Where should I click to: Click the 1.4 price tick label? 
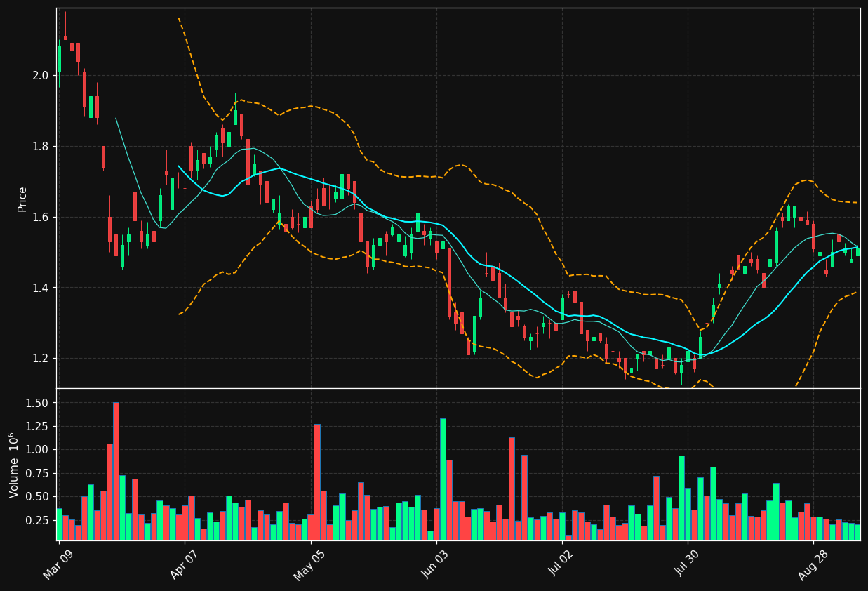coord(41,288)
